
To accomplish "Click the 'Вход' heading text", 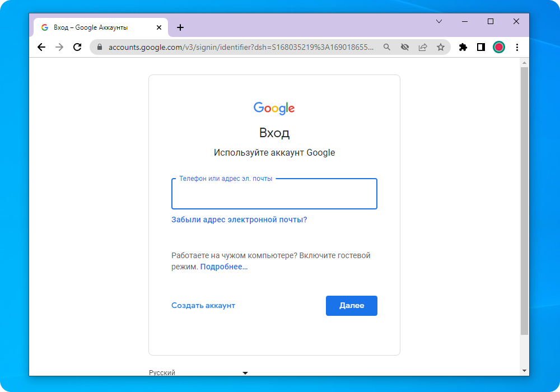I will [x=274, y=133].
